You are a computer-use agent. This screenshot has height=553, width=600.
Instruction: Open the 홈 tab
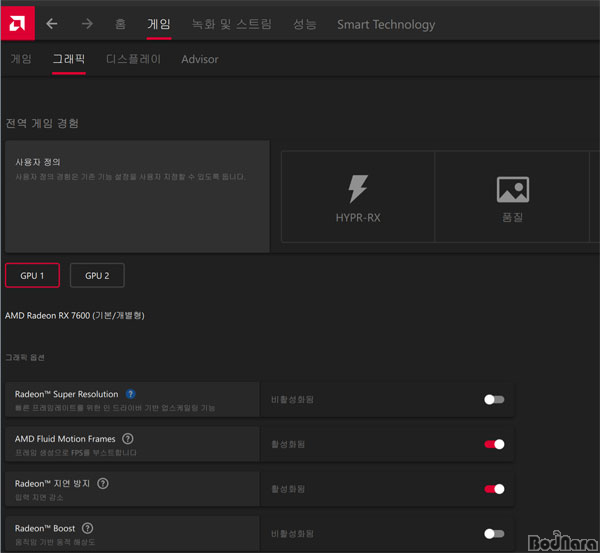click(120, 24)
